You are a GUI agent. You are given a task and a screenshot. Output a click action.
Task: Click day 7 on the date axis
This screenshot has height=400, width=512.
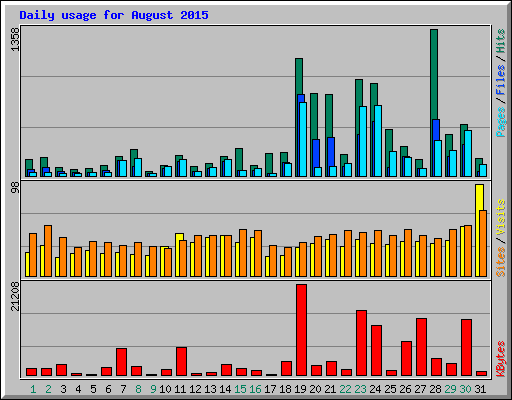coord(123,389)
